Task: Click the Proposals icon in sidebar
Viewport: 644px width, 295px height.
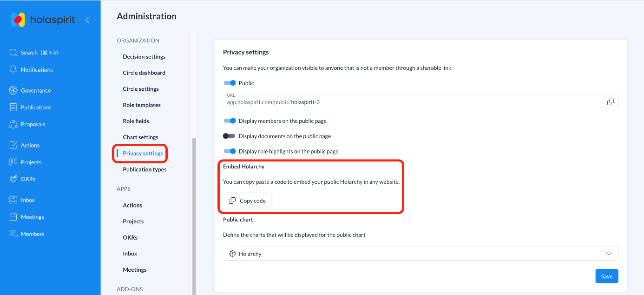Action: [x=13, y=124]
